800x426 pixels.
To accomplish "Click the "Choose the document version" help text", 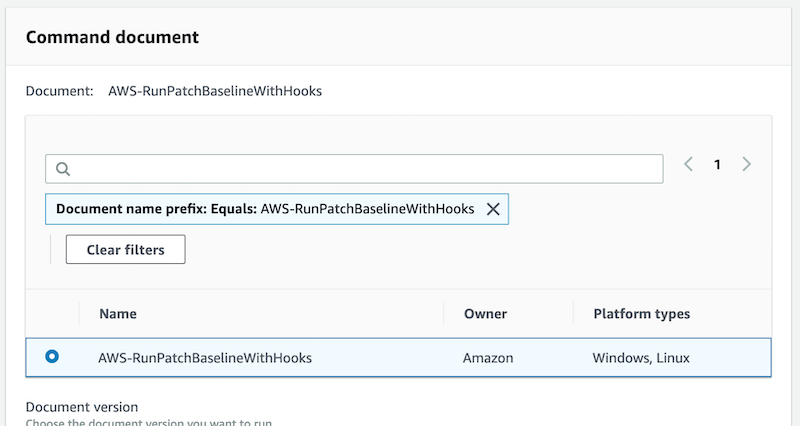I will click(148, 422).
